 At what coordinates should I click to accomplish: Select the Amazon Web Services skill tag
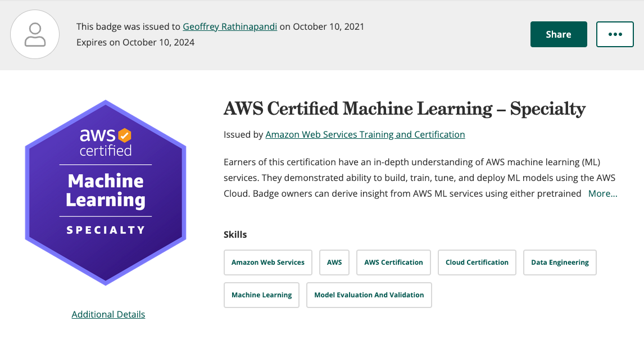(268, 262)
